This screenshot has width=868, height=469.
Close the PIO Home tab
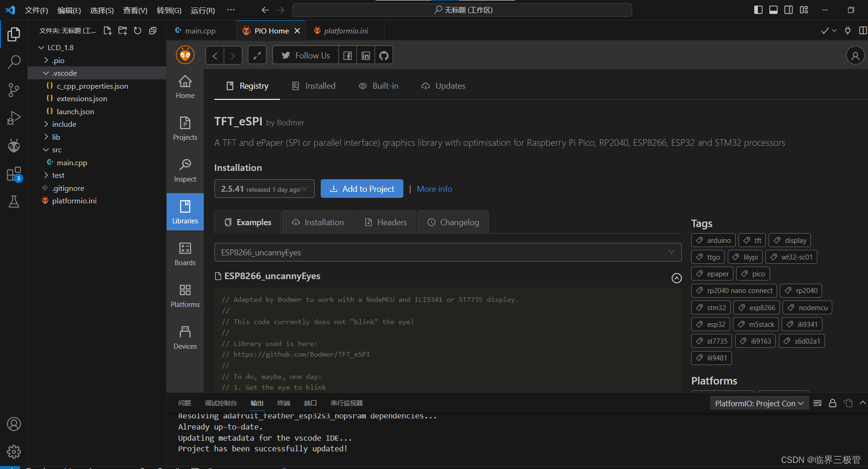click(x=297, y=31)
